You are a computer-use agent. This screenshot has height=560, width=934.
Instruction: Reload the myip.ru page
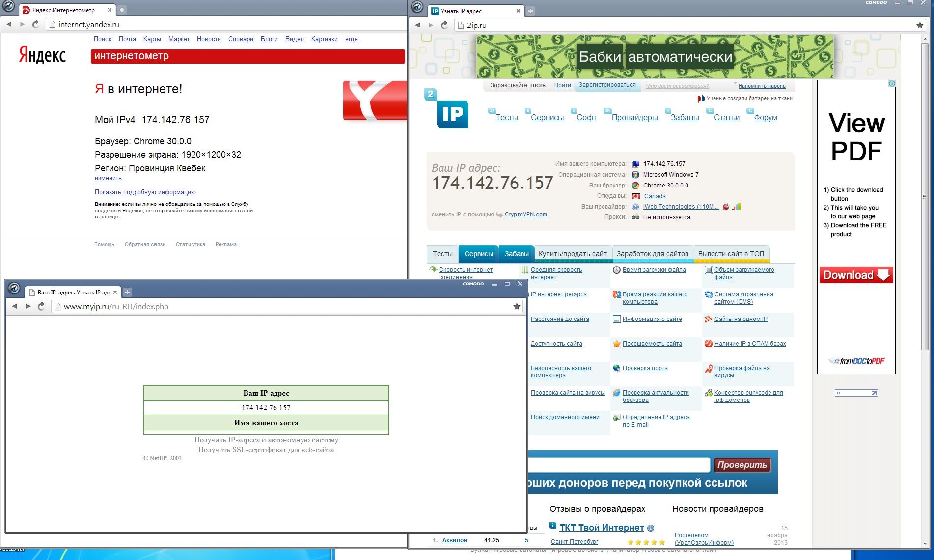click(x=41, y=306)
